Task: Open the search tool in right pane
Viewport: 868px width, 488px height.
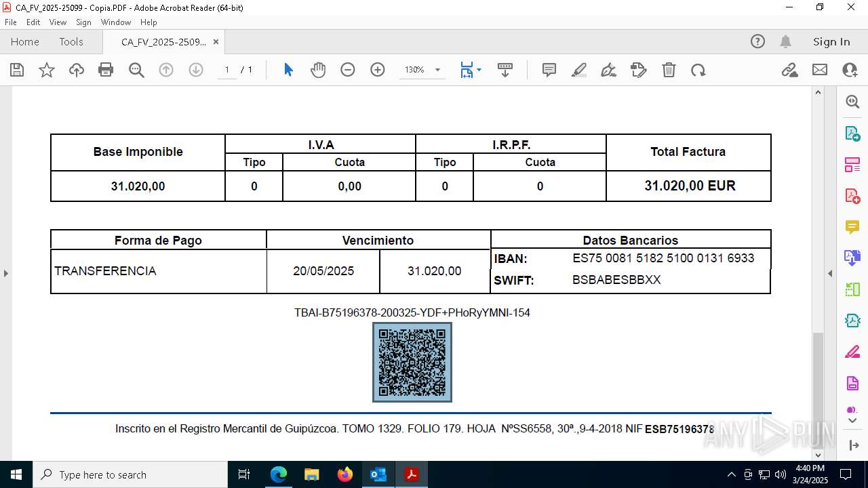Action: pos(852,102)
